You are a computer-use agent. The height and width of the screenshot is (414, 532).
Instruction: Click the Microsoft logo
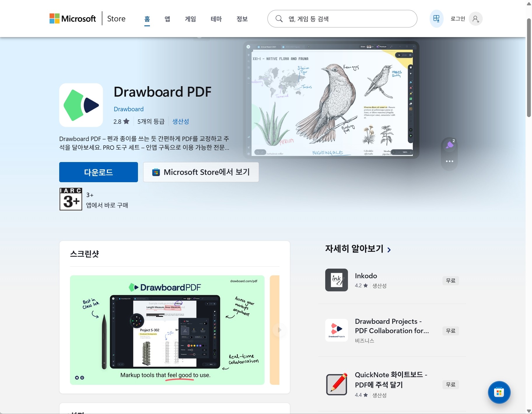coord(73,19)
